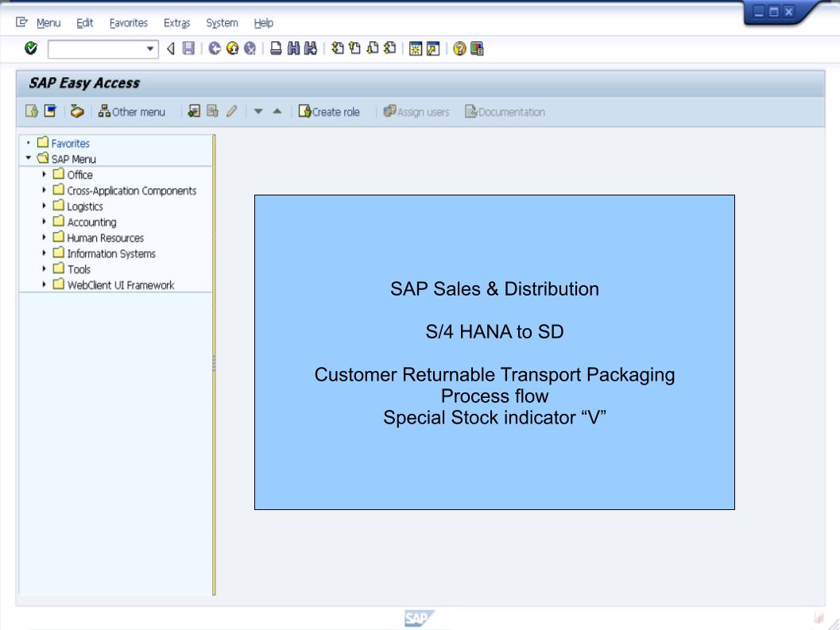Select the SAP Menu tree label
Screen dimensions: 840x630
pyautogui.click(x=73, y=159)
